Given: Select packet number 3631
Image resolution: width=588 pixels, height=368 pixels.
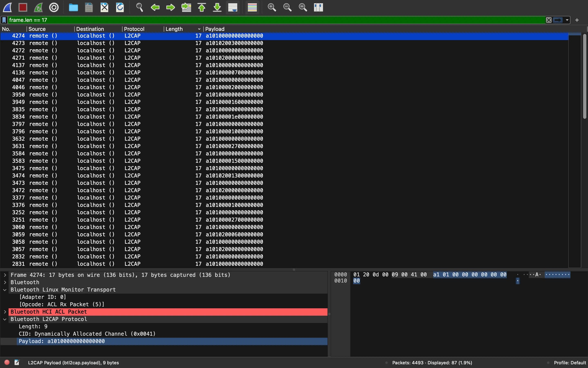Looking at the screenshot, I should [x=284, y=146].
